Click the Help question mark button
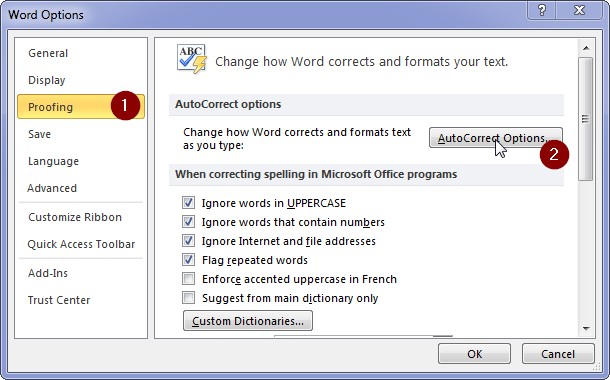The image size is (610, 380). tap(542, 10)
